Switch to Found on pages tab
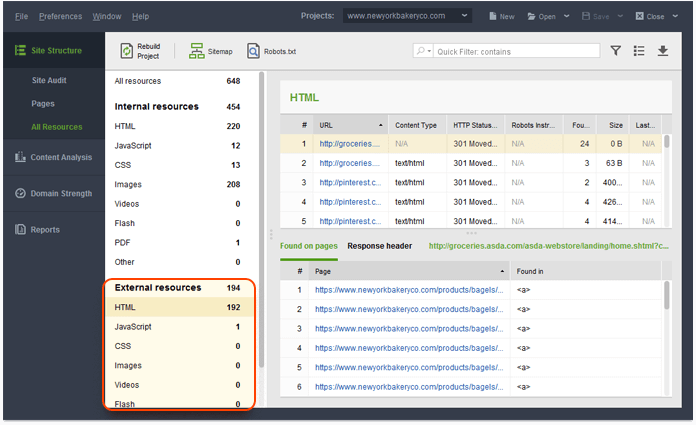The height and width of the screenshot is (425, 696). click(308, 246)
